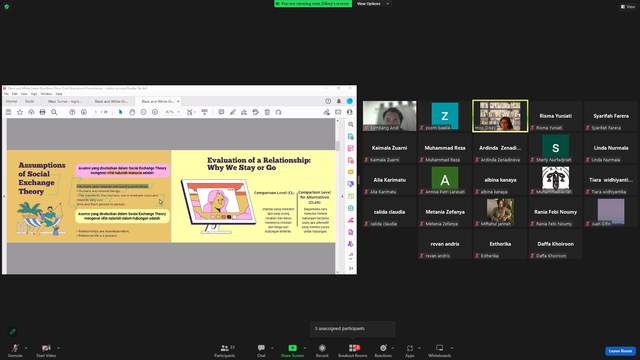Open the File menu in Acrobat Reader
Screen dimensions: 640x360
[x=6, y=94]
